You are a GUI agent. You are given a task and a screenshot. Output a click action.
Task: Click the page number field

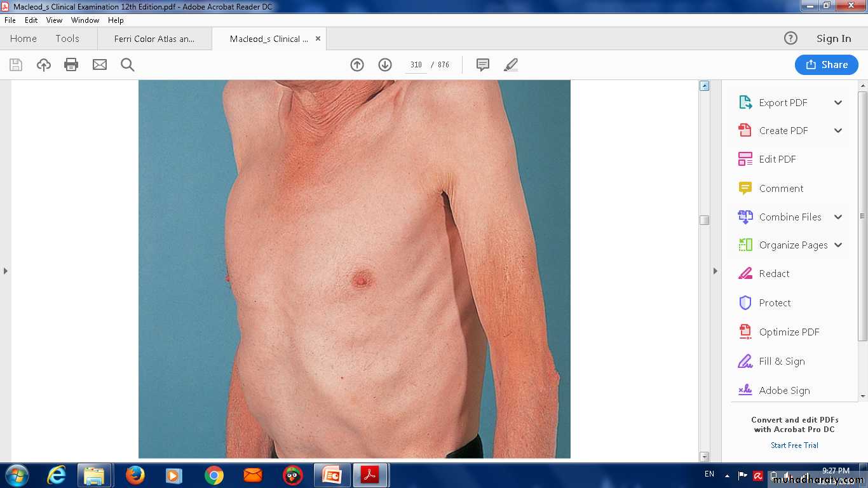[416, 65]
